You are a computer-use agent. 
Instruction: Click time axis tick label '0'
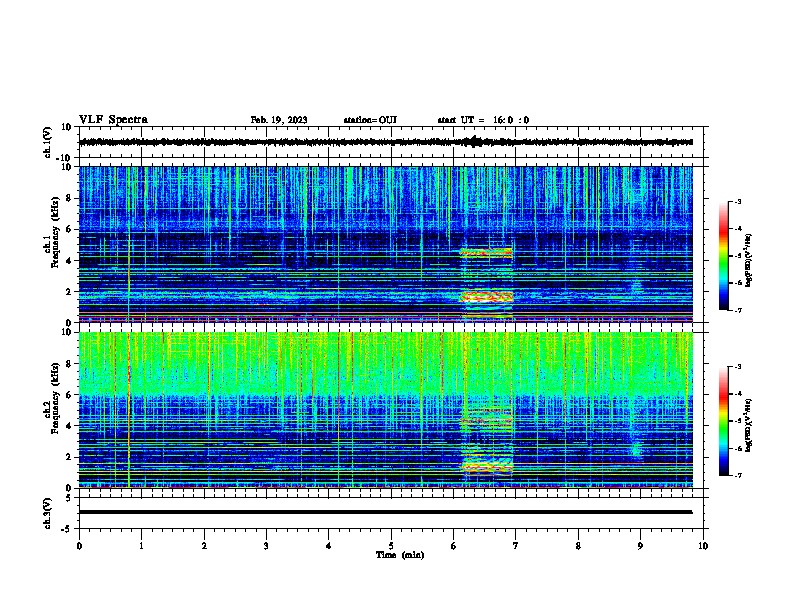click(79, 546)
